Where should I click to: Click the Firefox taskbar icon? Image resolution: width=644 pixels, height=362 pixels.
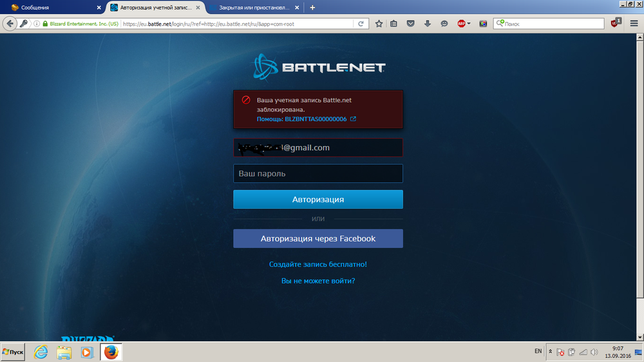pos(111,352)
